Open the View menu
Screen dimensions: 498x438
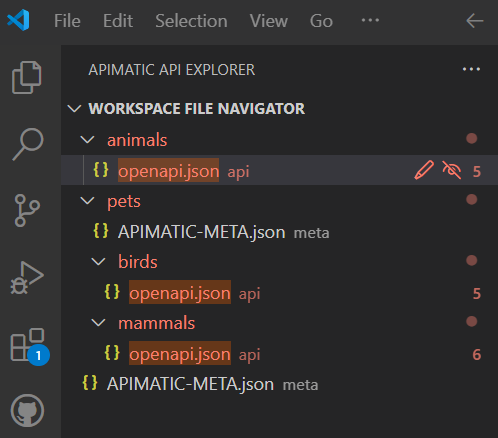click(x=269, y=21)
